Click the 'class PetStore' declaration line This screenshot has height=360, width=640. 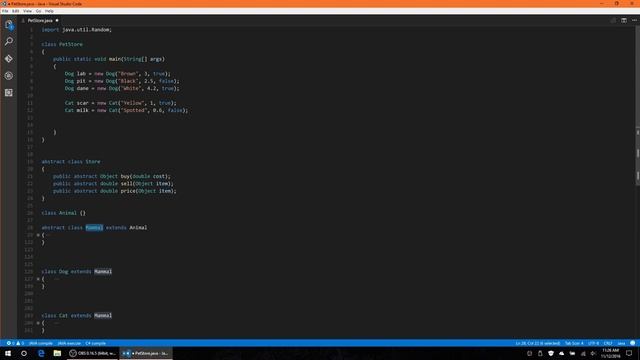coord(62,44)
